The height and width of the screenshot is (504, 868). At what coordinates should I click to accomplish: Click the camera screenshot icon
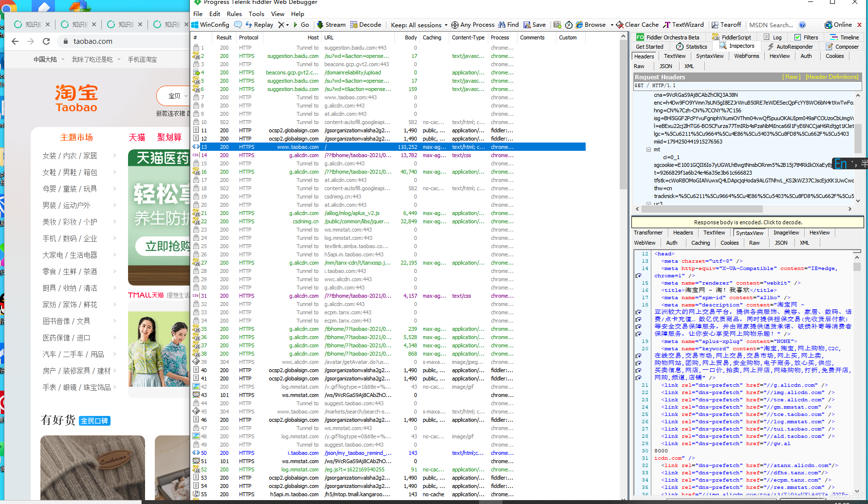coord(557,25)
